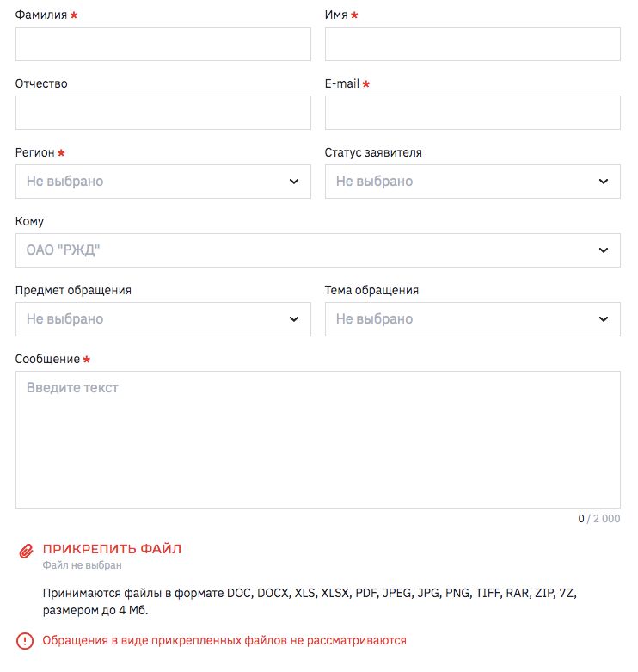638x672 pixels.
Task: Click the Сообщение field label
Action: [x=47, y=360]
